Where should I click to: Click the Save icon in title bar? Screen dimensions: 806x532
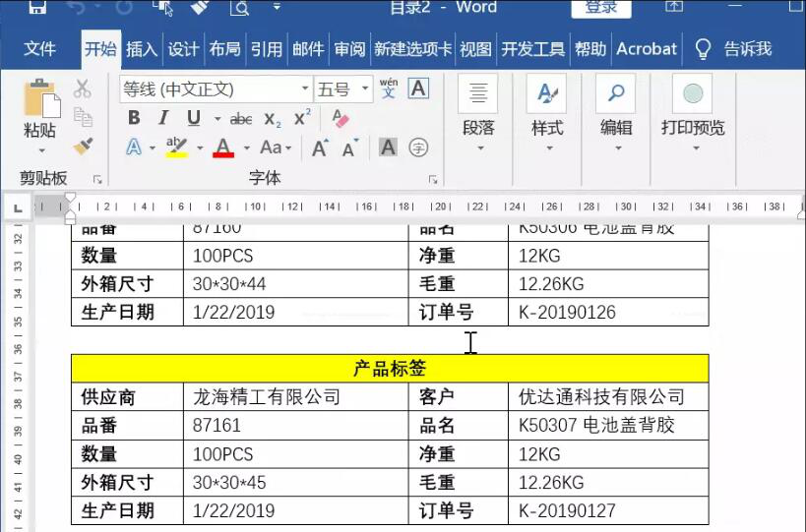[x=37, y=7]
